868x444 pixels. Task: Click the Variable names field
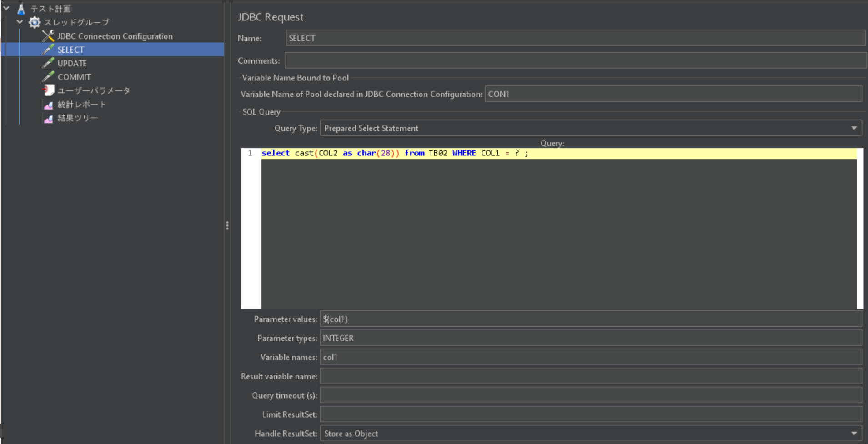tap(591, 357)
